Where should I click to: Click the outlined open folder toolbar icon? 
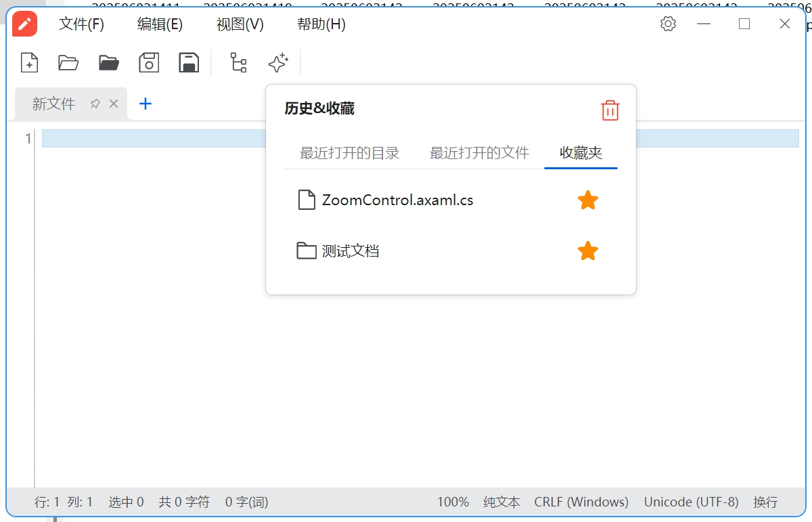pyautogui.click(x=68, y=63)
